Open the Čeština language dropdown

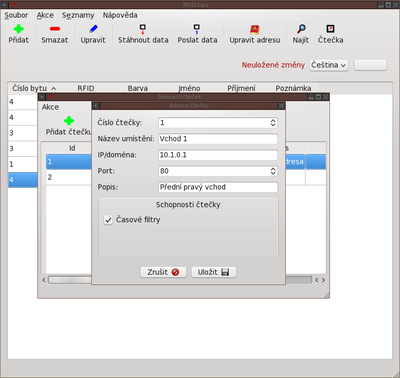click(x=329, y=65)
